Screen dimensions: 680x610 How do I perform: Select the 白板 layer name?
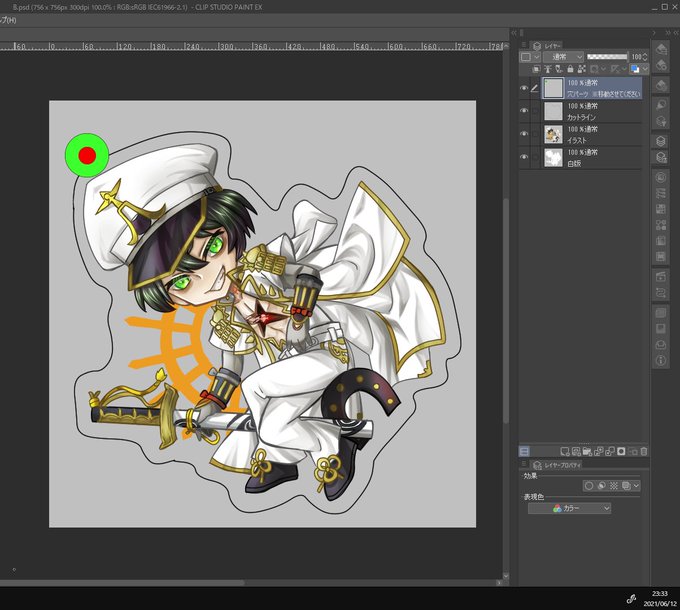coord(574,163)
